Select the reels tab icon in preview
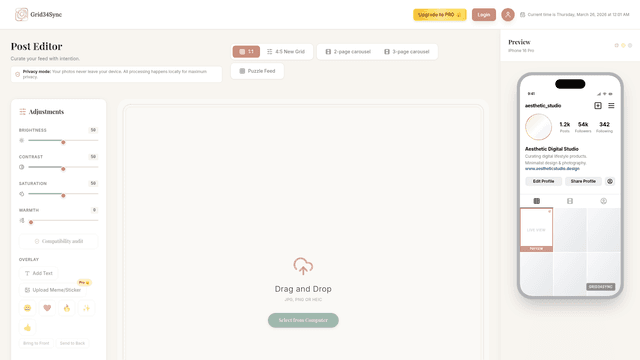 (x=570, y=201)
